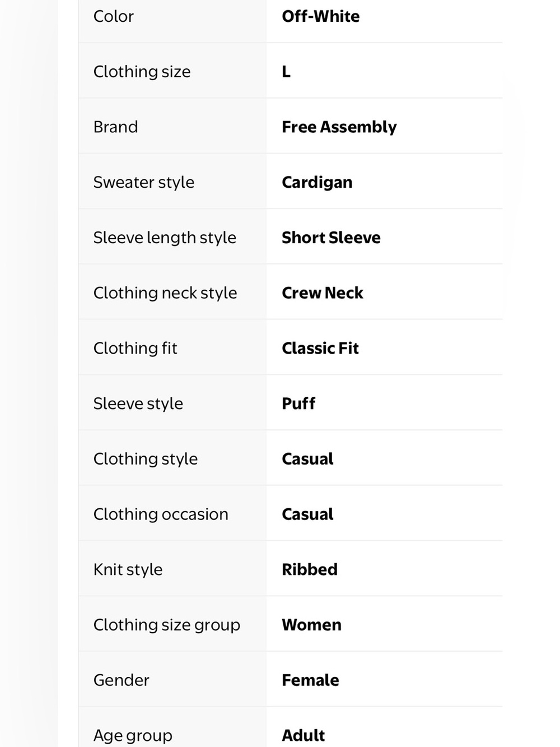This screenshot has width=560, height=747.
Task: Click the Adult age group value
Action: (304, 735)
